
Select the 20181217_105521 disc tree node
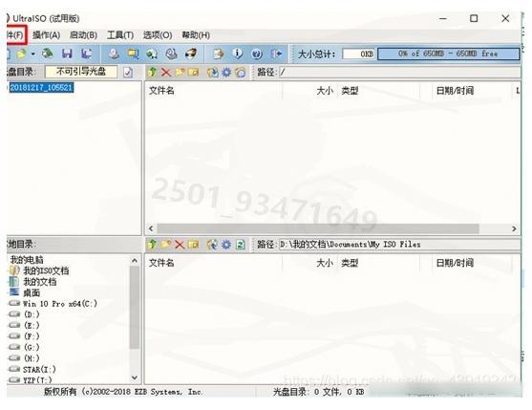coord(41,88)
